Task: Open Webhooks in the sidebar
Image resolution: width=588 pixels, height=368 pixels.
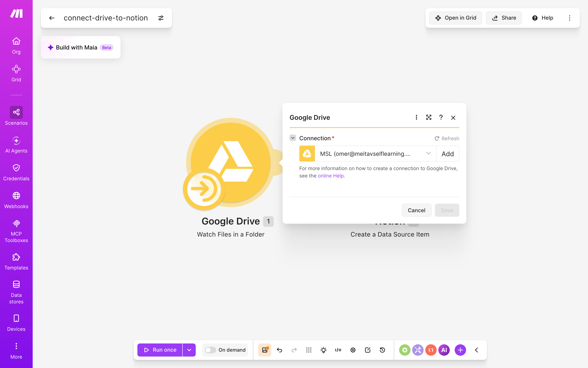Action: coord(16,200)
